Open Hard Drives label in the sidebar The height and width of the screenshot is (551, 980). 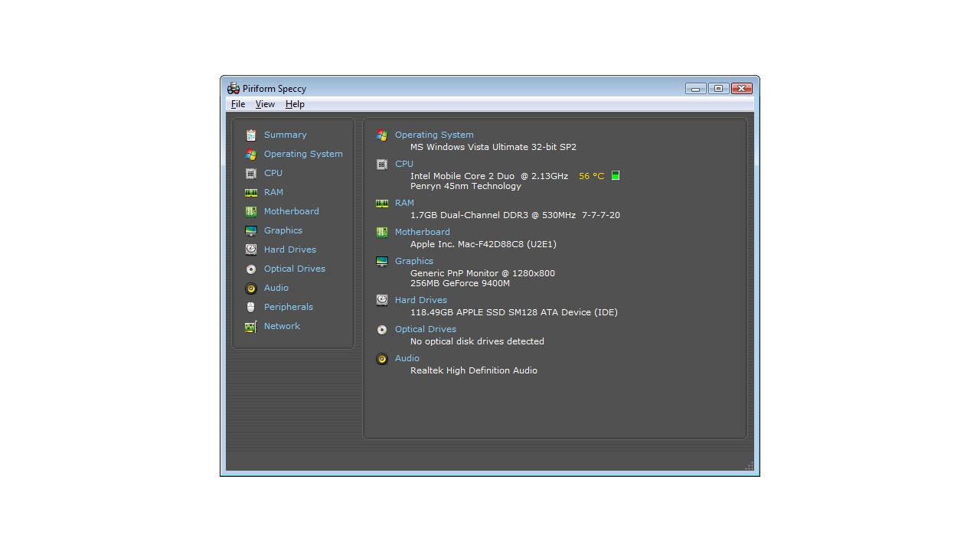coord(289,249)
